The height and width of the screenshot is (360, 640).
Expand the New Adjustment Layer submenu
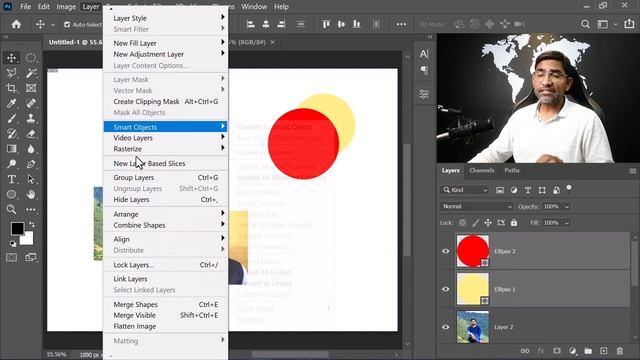point(166,54)
